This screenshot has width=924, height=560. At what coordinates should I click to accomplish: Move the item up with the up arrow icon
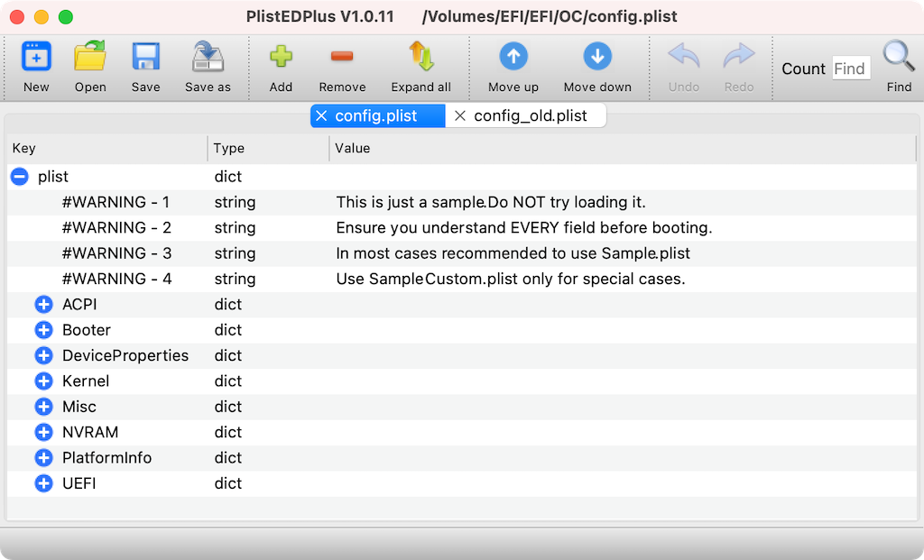(x=513, y=57)
